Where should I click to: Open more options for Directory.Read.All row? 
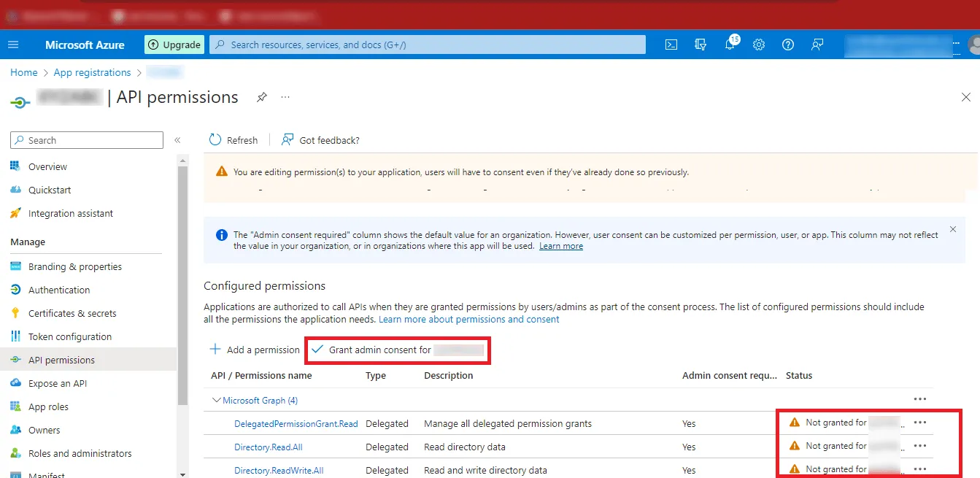(919, 446)
